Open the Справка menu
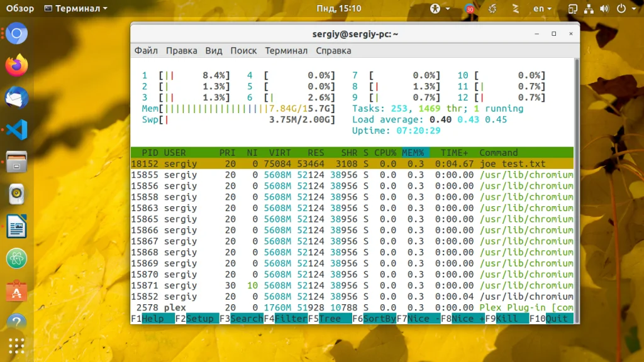The image size is (644, 362). (333, 51)
